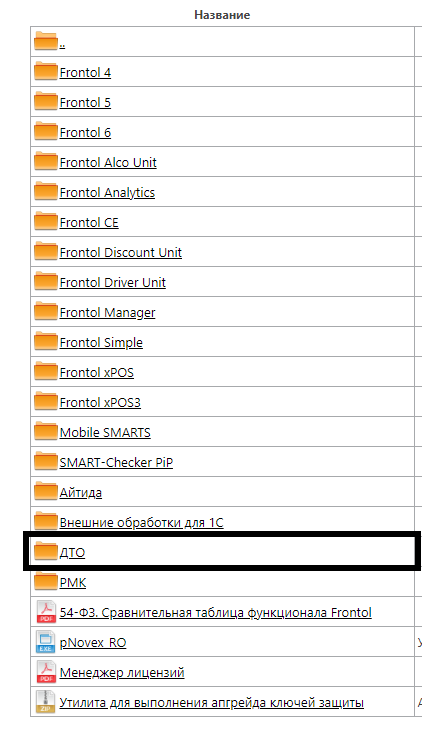Click the PDF icon for 54-ФЗ comparison table
Screen dimensions: 422x730
pos(46,612)
